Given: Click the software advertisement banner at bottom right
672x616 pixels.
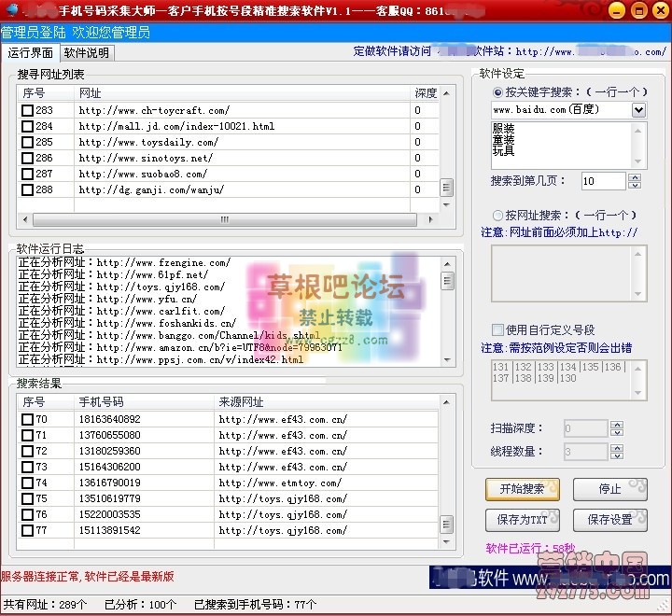Looking at the screenshot, I should point(549,578).
